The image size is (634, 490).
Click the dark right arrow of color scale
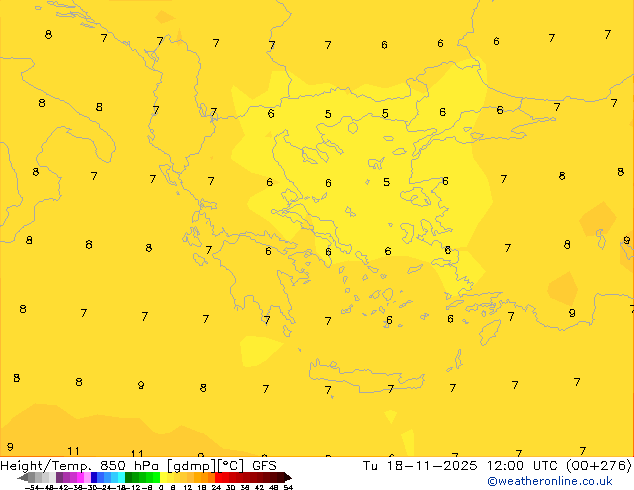288,477
